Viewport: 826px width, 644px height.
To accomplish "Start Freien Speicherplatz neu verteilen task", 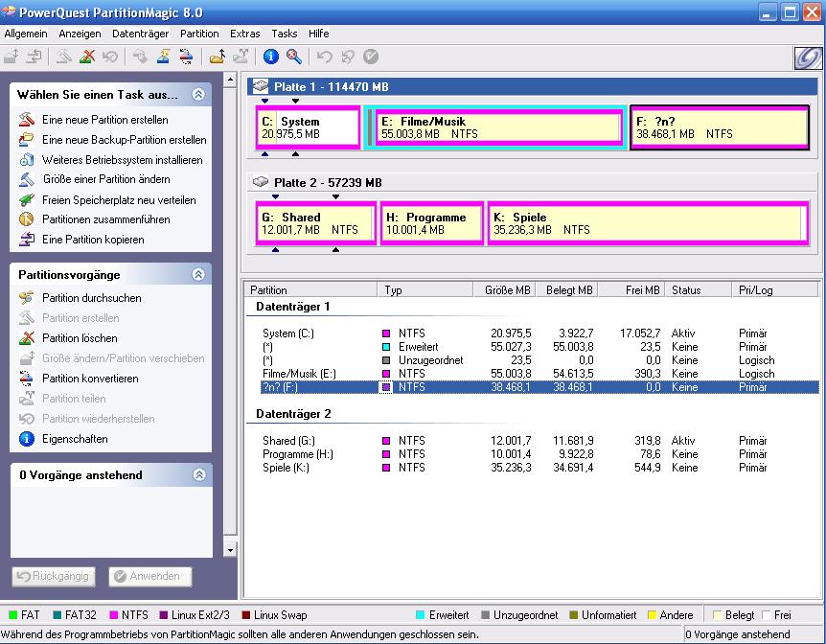I will [x=119, y=199].
